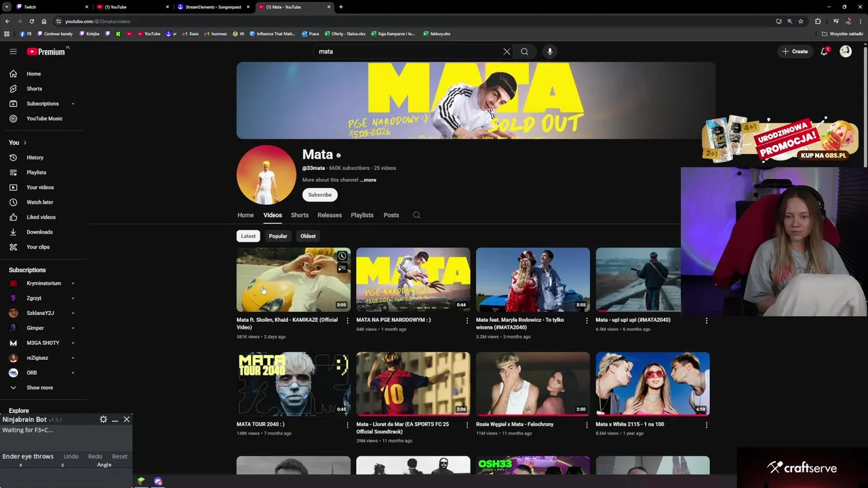Open Subscriptions in sidebar
868x488 pixels.
pos(43,104)
